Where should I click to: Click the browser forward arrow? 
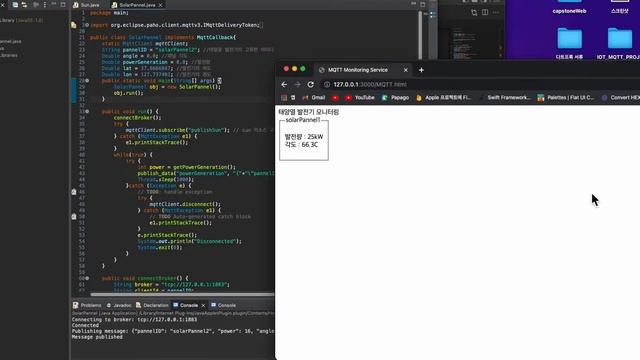pyautogui.click(x=297, y=84)
